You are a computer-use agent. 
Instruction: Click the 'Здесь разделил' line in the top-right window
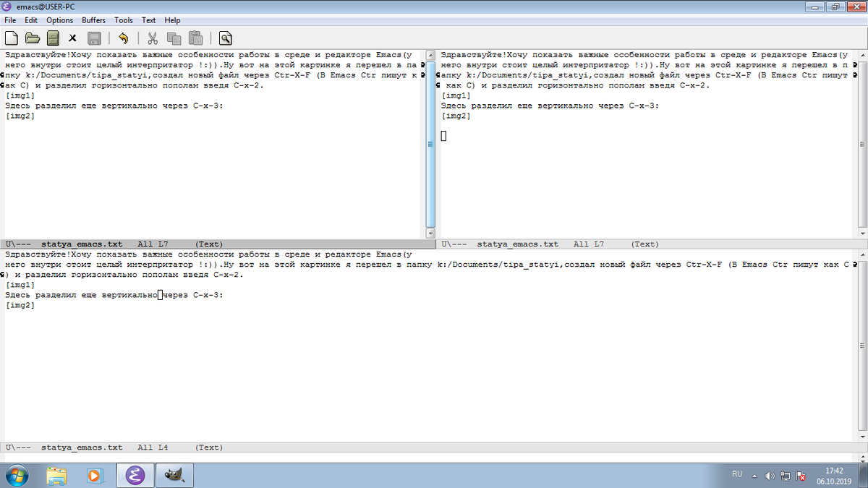tap(550, 106)
